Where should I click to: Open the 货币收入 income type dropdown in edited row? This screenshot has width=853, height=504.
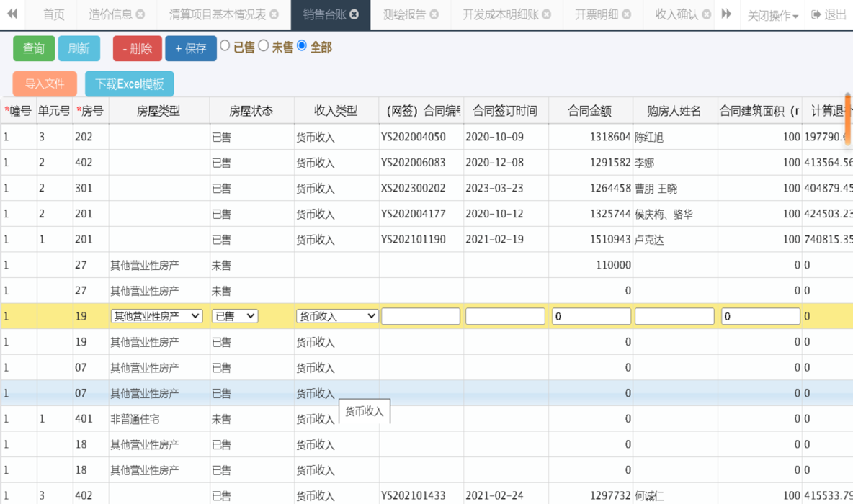[x=336, y=316]
